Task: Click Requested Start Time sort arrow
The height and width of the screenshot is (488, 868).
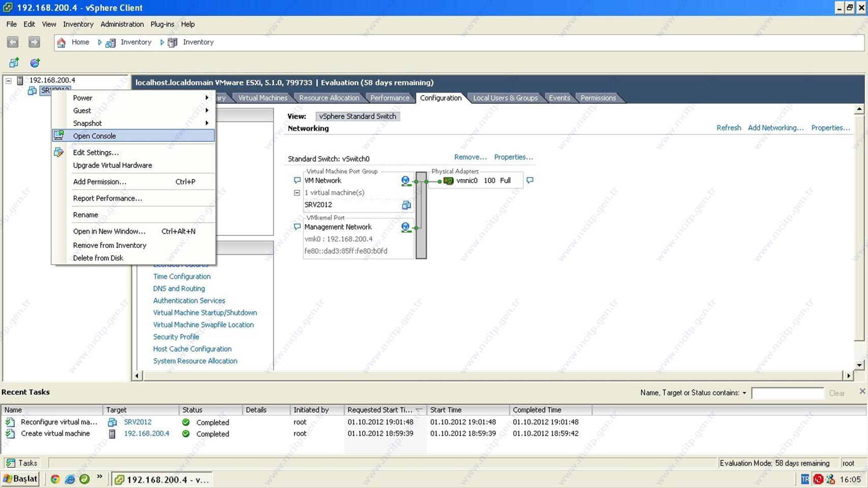Action: tap(419, 410)
